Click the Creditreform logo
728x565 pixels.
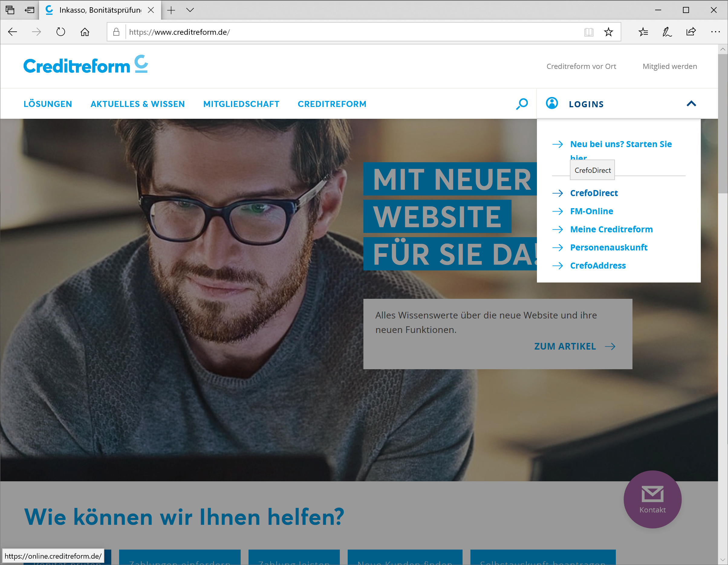coord(86,65)
